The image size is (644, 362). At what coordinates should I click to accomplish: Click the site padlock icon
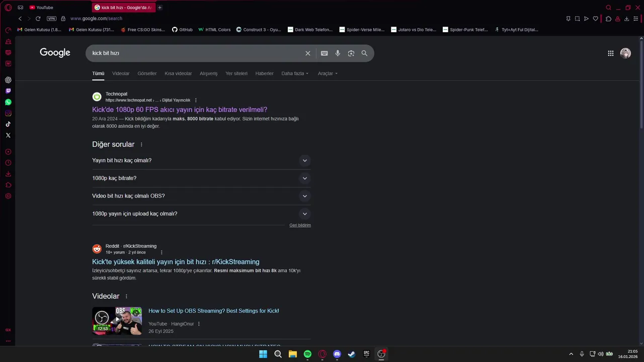63,19
